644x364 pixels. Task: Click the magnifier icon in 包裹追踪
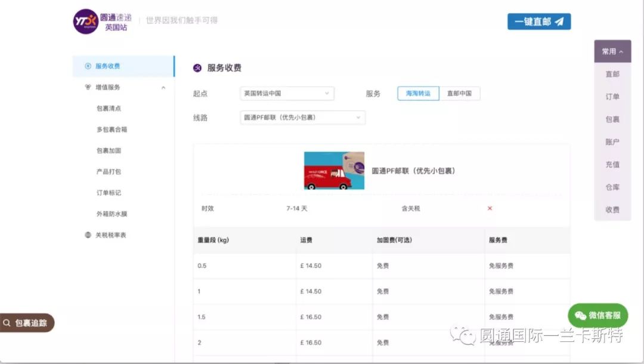7,323
